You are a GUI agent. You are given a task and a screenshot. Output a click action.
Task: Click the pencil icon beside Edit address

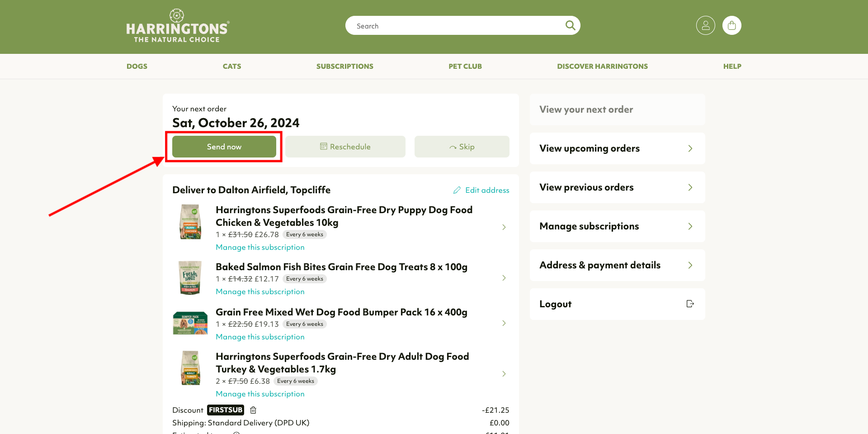tap(457, 190)
